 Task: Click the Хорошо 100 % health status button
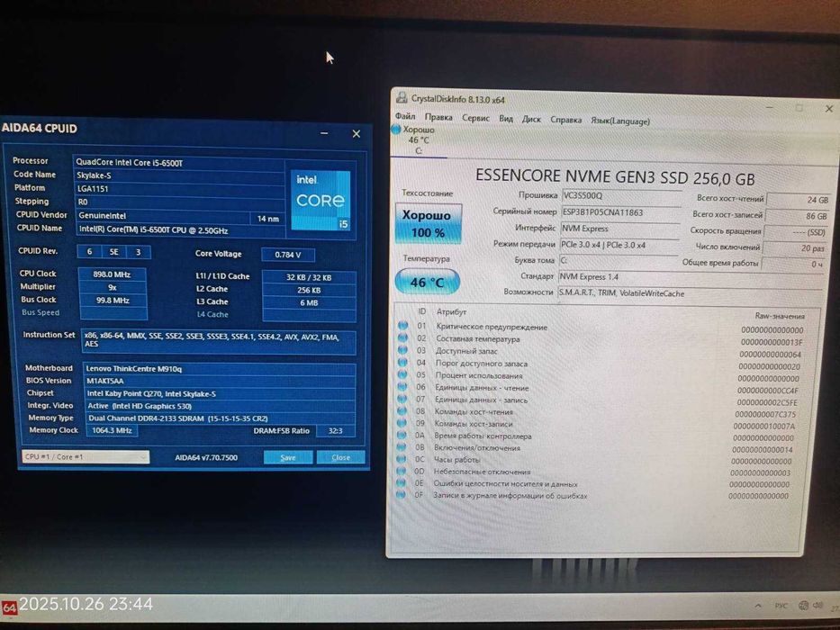[x=428, y=223]
